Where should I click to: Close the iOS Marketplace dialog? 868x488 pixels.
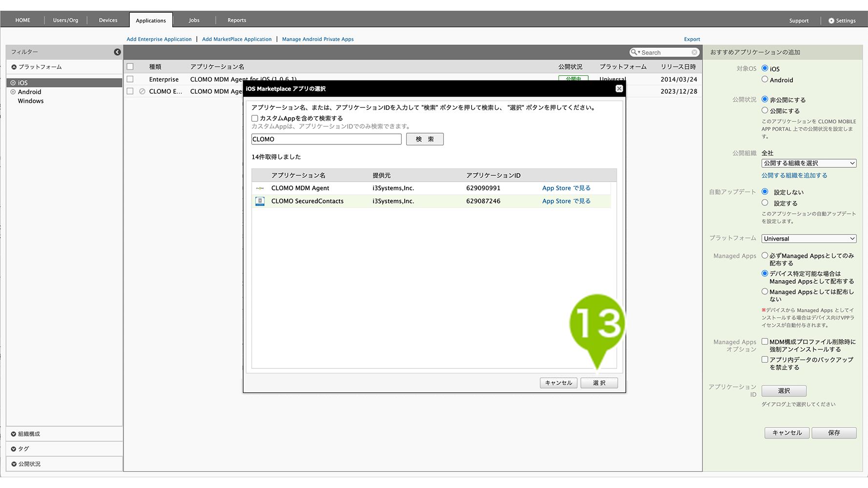(x=619, y=88)
